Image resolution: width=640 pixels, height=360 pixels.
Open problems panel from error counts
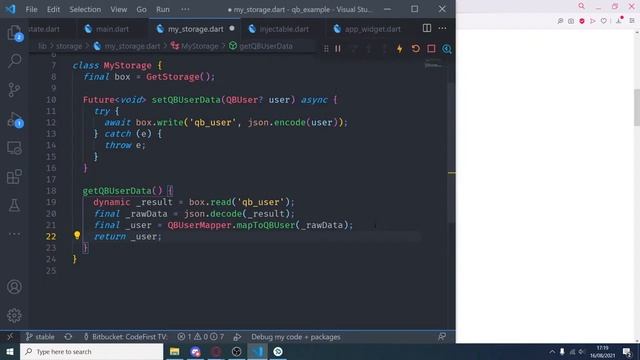pyautogui.click(x=200, y=337)
